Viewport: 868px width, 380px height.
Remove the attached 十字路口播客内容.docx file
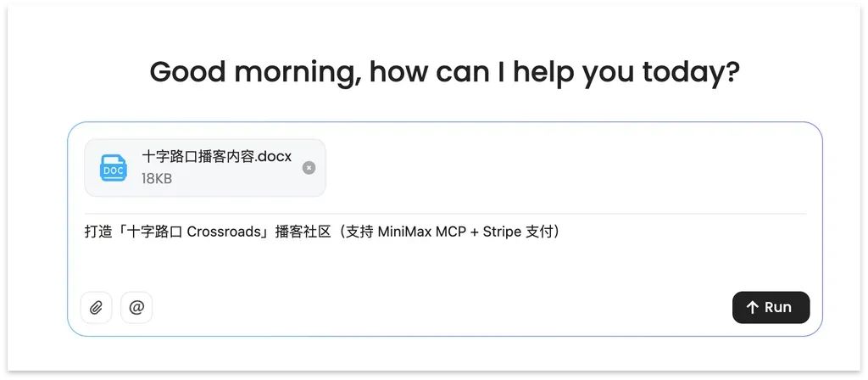[x=309, y=168]
